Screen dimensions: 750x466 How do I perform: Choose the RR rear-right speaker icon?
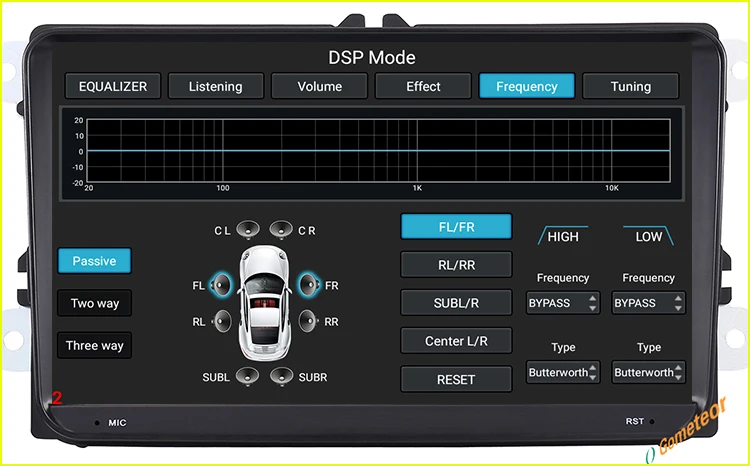tap(309, 321)
